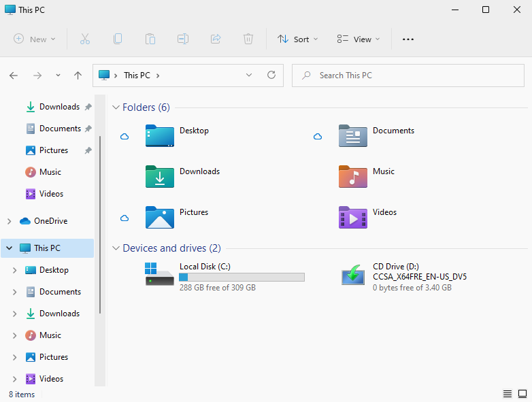Expand the OneDrive tree node
This screenshot has height=402, width=532.
pos(9,221)
